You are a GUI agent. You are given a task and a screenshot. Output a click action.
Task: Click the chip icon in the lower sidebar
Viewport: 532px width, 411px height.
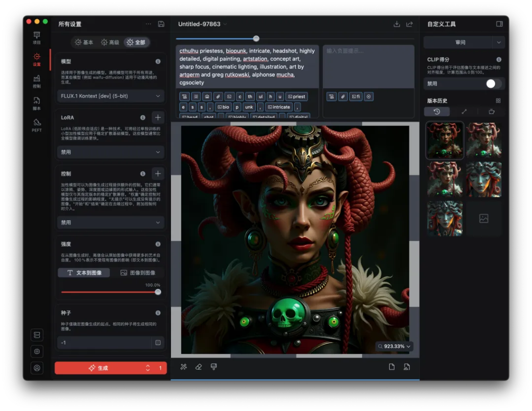(37, 351)
